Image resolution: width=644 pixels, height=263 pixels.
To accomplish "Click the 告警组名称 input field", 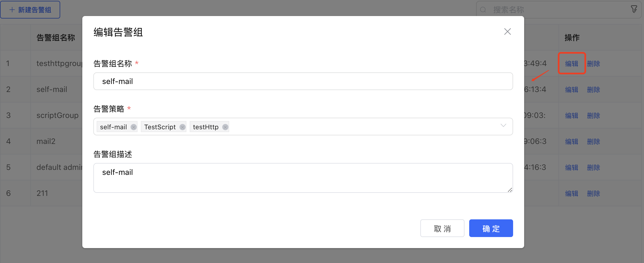I will coord(303,81).
